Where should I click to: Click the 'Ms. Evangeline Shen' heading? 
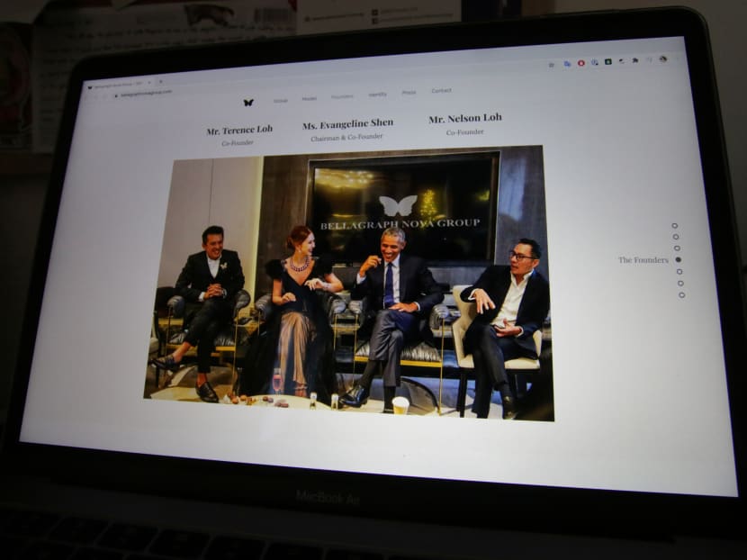(x=347, y=124)
